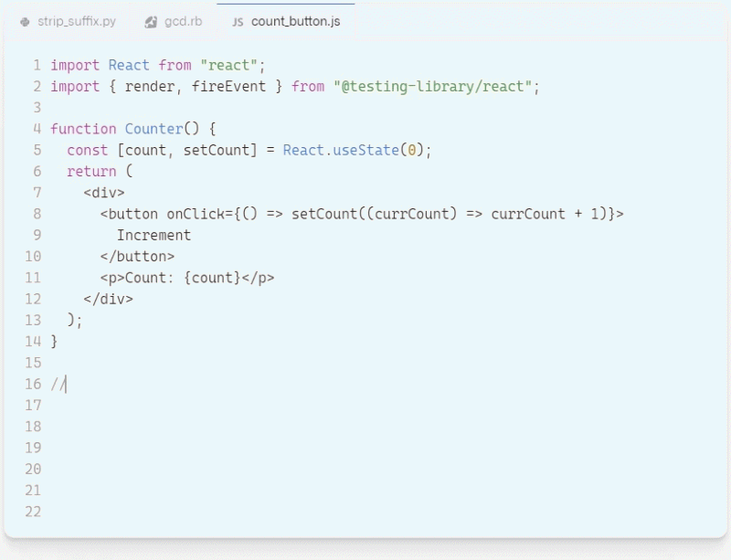Click the return keyword on line 6
Viewport: 731px width, 560px height.
[x=91, y=172]
